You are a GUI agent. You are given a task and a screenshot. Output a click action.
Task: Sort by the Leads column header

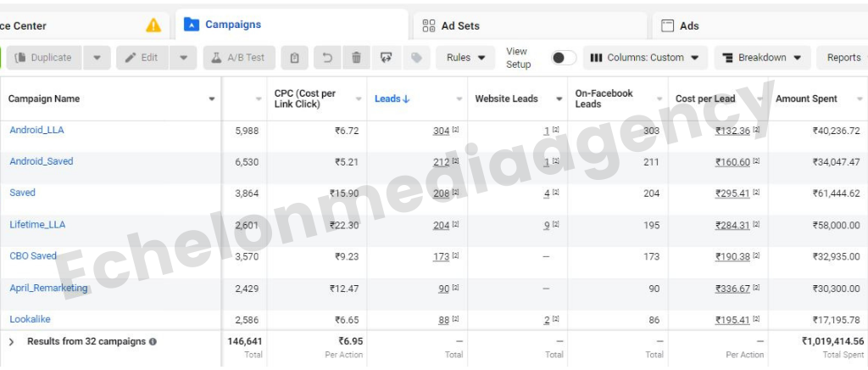click(x=392, y=98)
